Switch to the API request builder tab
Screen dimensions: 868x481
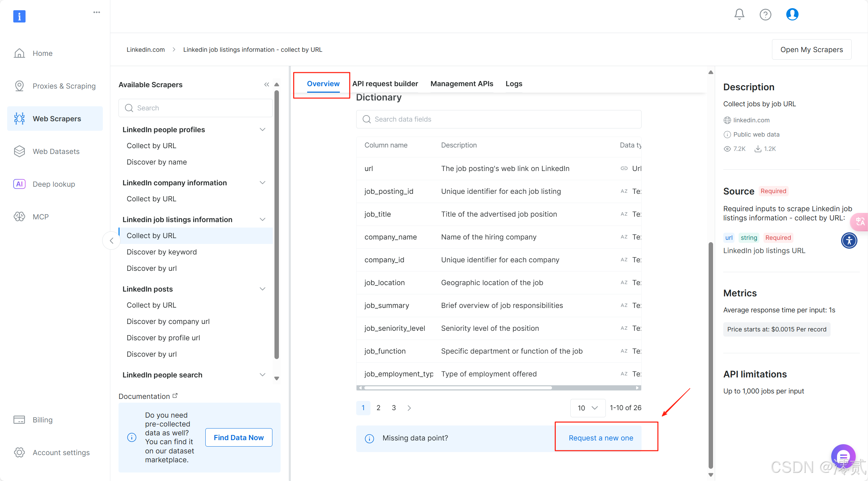[385, 83]
